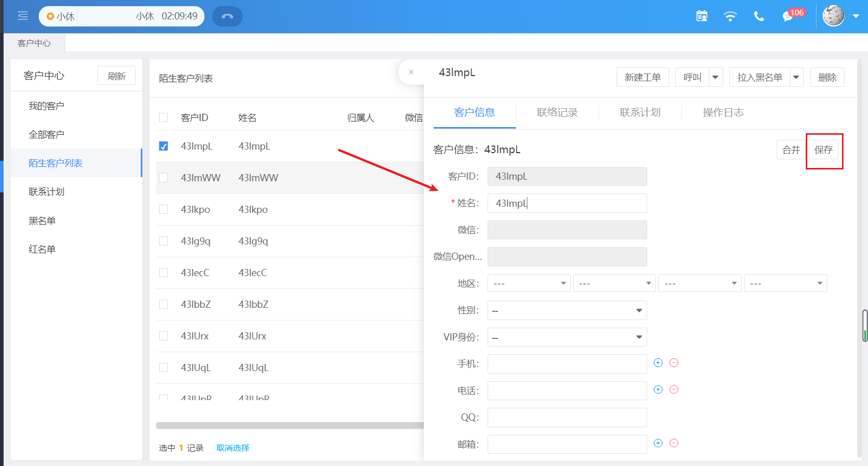Image resolution: width=868 pixels, height=466 pixels.
Task: Select 黑名单 in the sidebar
Action: [42, 220]
